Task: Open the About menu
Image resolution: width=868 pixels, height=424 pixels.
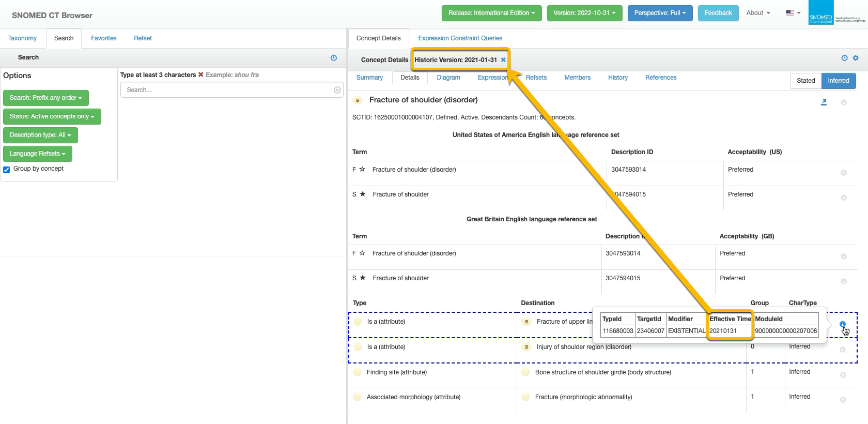Action: [x=758, y=13]
